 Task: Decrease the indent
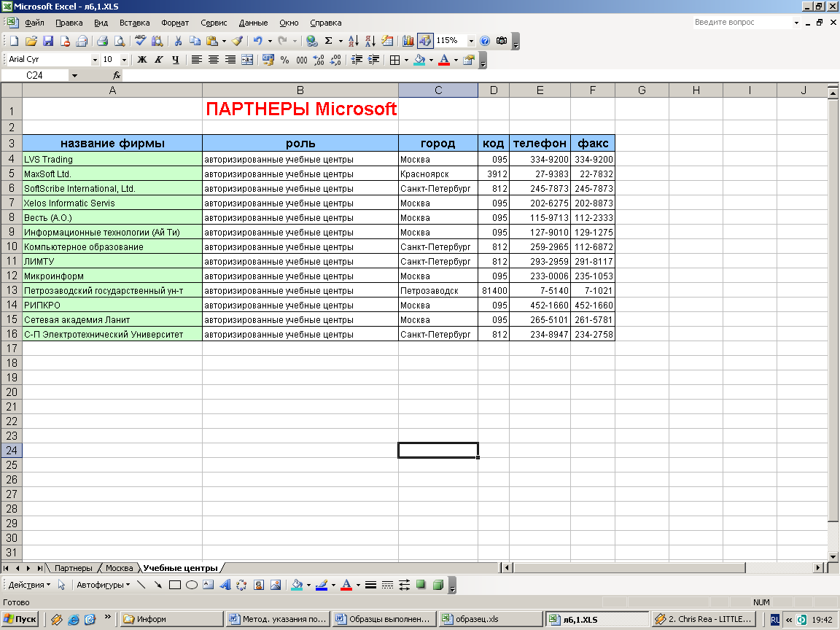pos(357,60)
